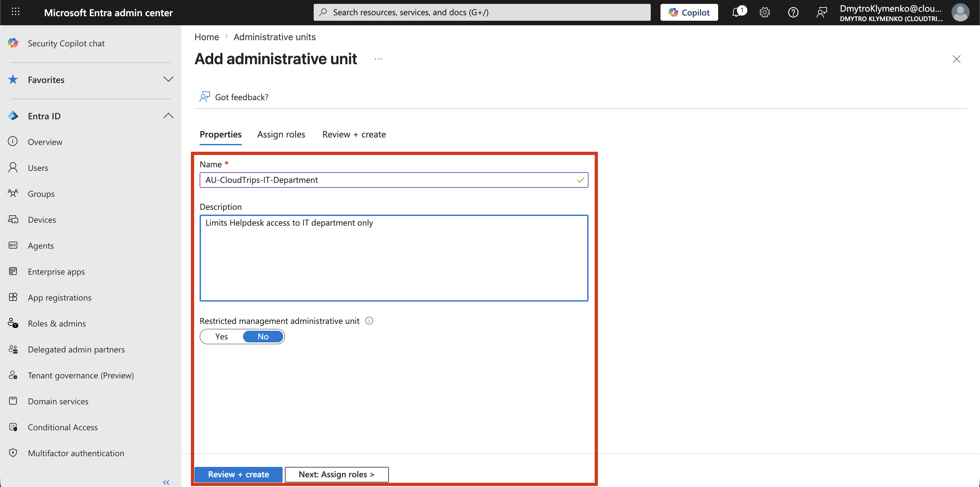This screenshot has height=487, width=980.
Task: Expand the Favorites section chevron
Action: (x=168, y=79)
